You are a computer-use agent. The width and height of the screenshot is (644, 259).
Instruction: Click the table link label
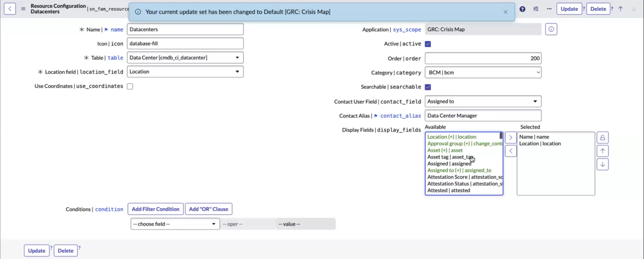point(115,58)
